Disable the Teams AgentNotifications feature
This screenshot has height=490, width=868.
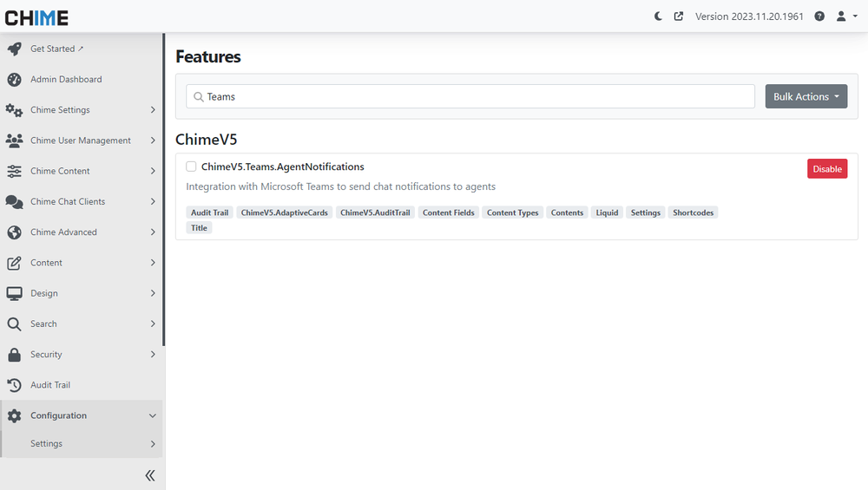point(827,169)
